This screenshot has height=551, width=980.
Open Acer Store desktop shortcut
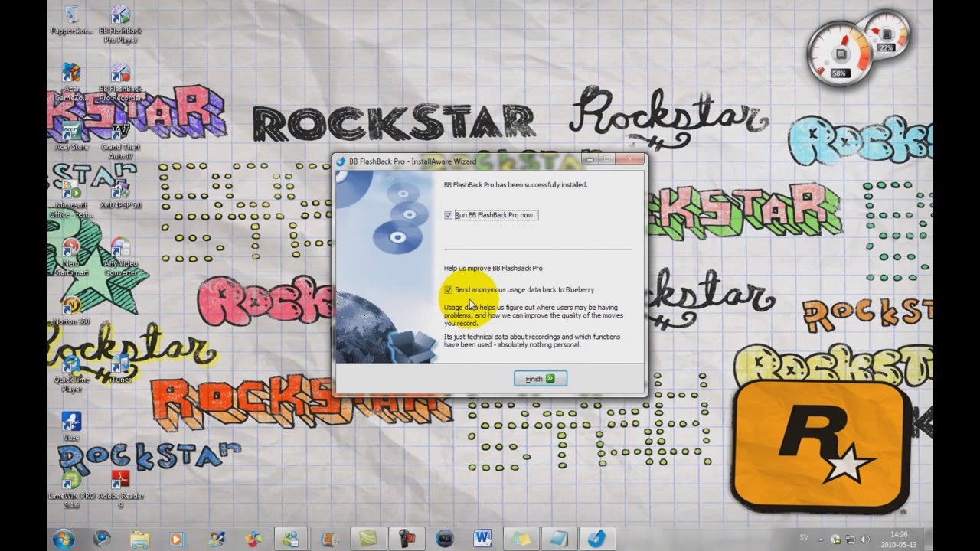(71, 136)
